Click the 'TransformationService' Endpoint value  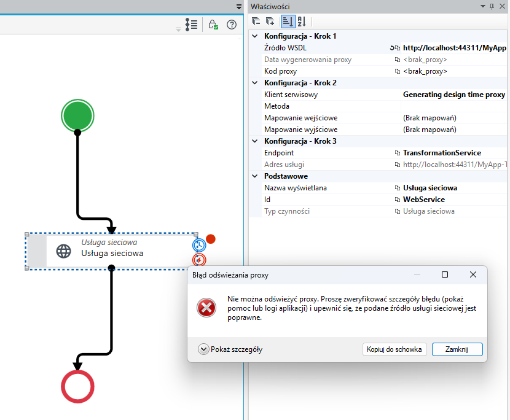point(442,153)
